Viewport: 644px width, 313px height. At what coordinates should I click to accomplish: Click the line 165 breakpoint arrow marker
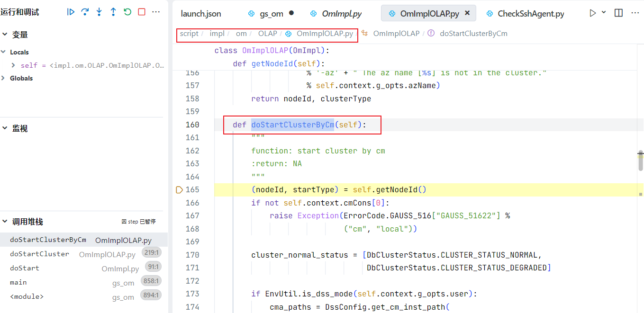(179, 190)
